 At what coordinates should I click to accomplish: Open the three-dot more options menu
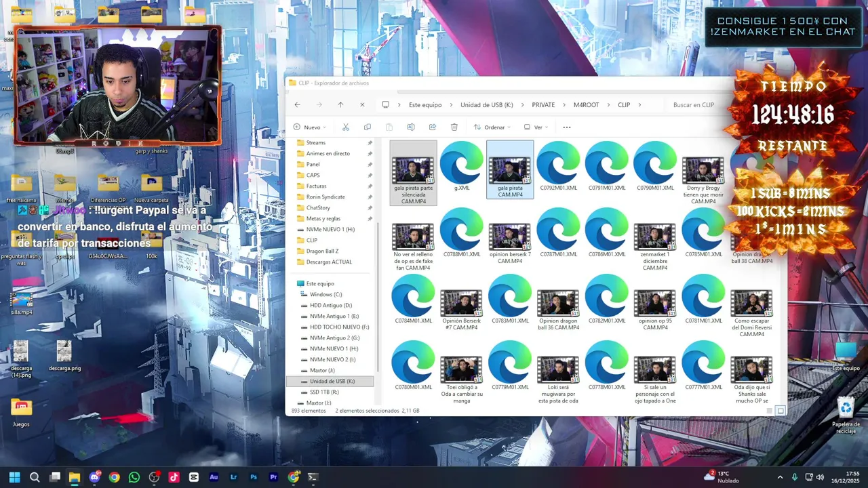[x=567, y=127]
